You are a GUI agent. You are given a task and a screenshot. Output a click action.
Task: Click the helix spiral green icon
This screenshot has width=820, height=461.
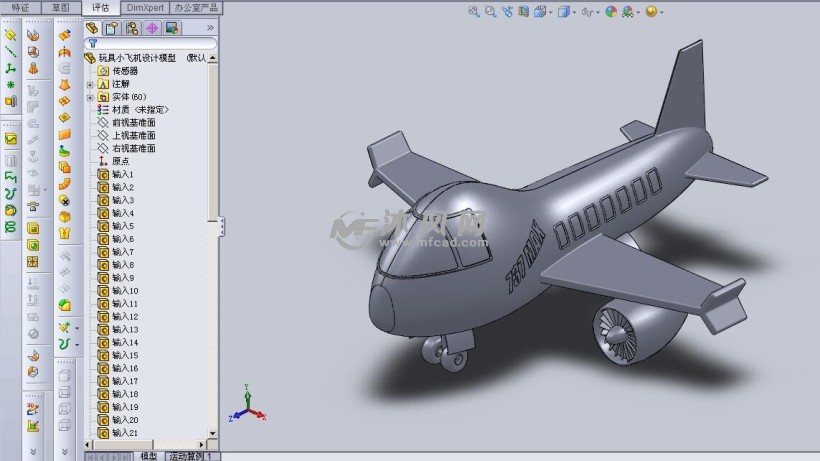[x=10, y=227]
